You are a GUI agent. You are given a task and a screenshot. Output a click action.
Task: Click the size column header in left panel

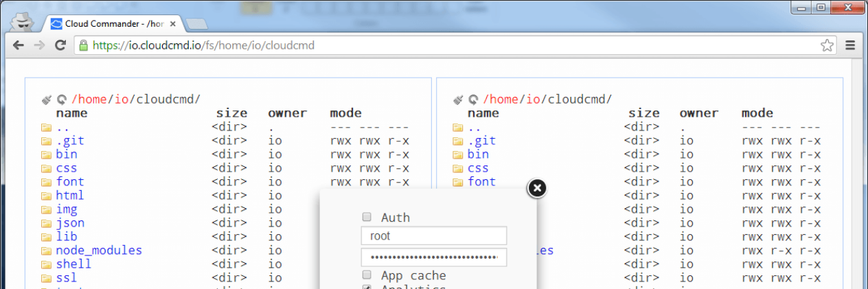click(231, 113)
